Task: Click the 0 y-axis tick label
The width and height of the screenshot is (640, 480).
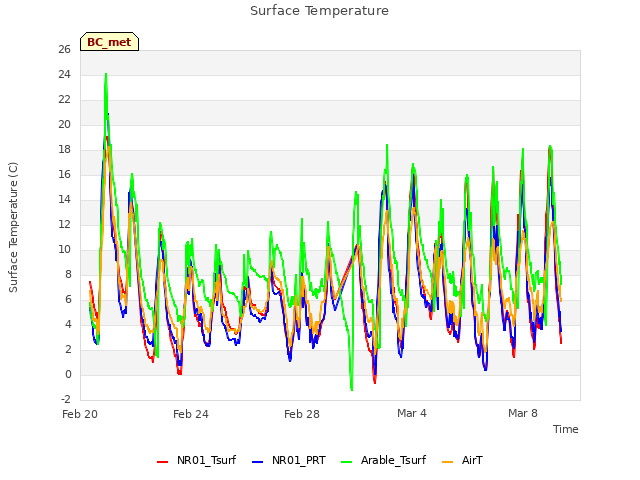Action: point(68,374)
